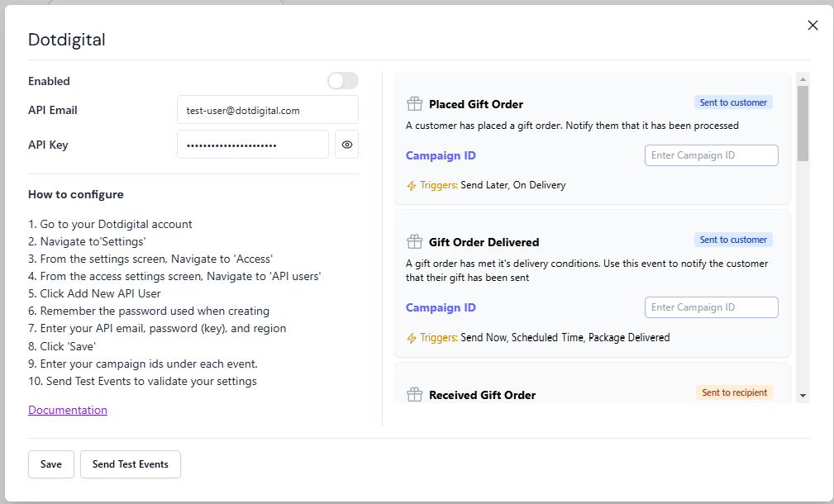
Task: Click 'Send Now, Scheduled Time, Package Delivered' text
Action: point(565,338)
